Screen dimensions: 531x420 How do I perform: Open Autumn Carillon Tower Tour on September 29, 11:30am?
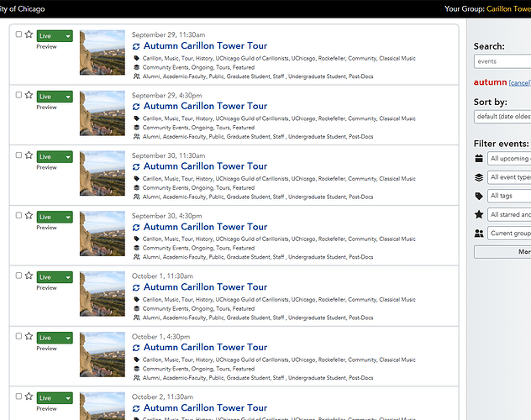(205, 45)
